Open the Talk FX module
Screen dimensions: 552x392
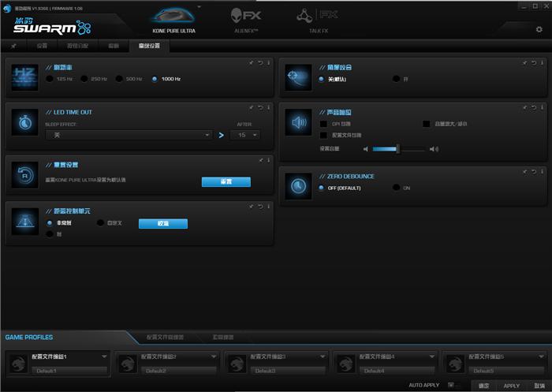(318, 20)
